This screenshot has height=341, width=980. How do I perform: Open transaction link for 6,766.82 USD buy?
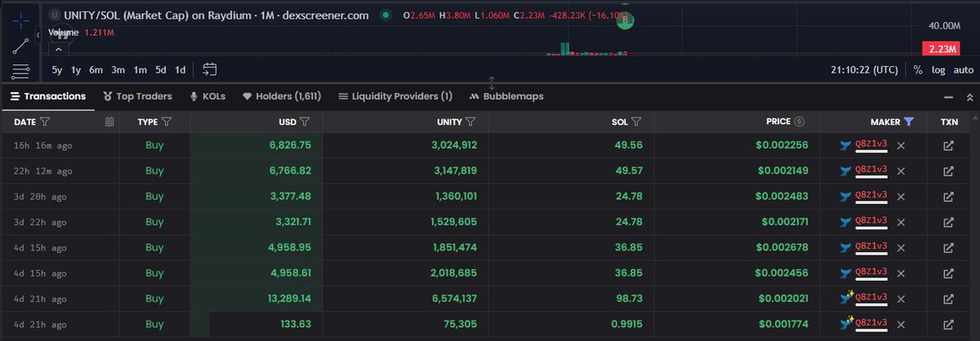tap(948, 171)
